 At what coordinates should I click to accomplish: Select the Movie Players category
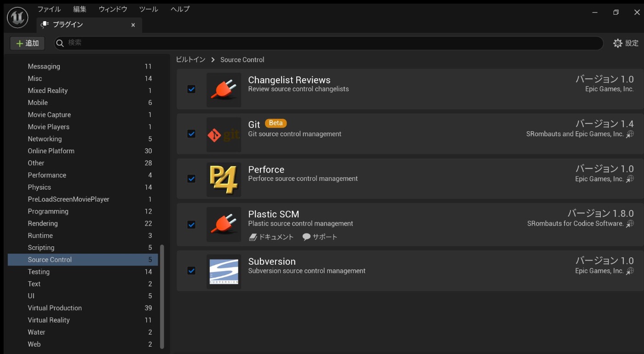[x=83, y=127]
